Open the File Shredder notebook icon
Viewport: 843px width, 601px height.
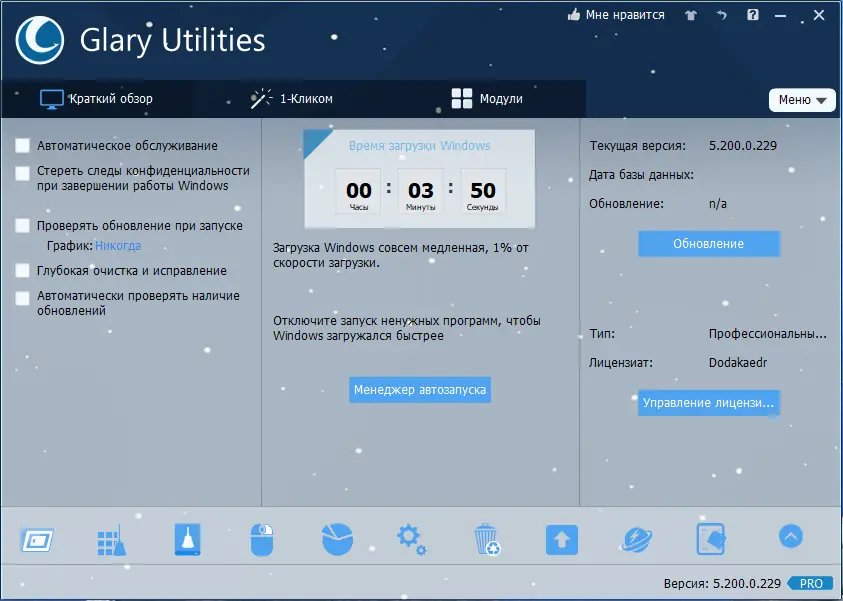pos(711,539)
